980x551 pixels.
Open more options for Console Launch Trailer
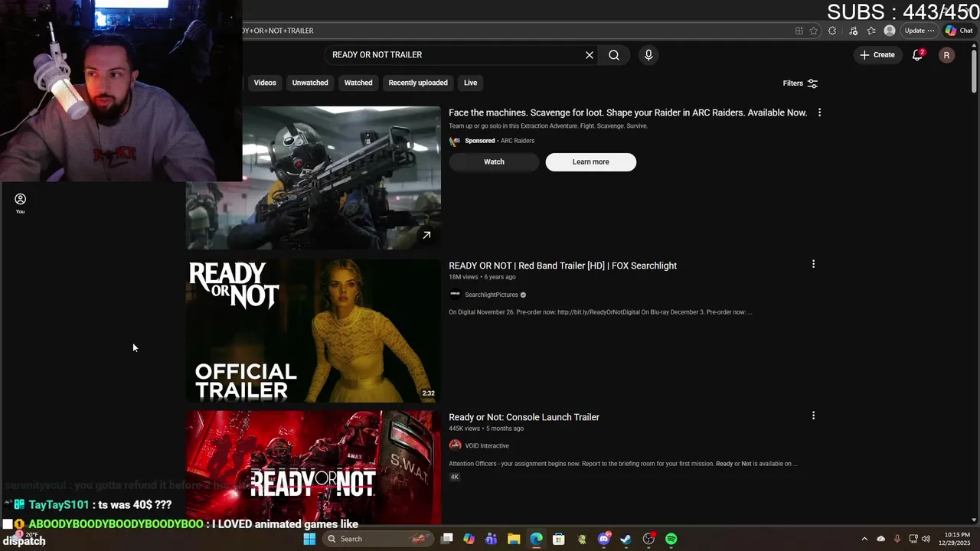[x=813, y=416]
